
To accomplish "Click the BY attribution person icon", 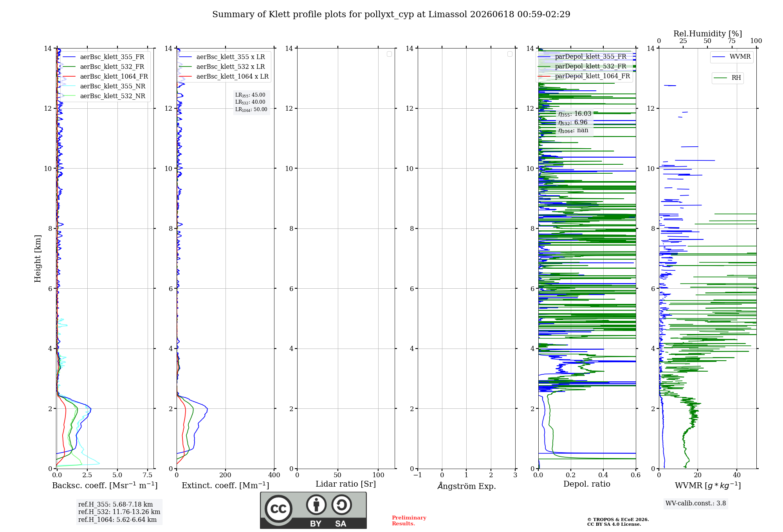I will coord(316,505).
